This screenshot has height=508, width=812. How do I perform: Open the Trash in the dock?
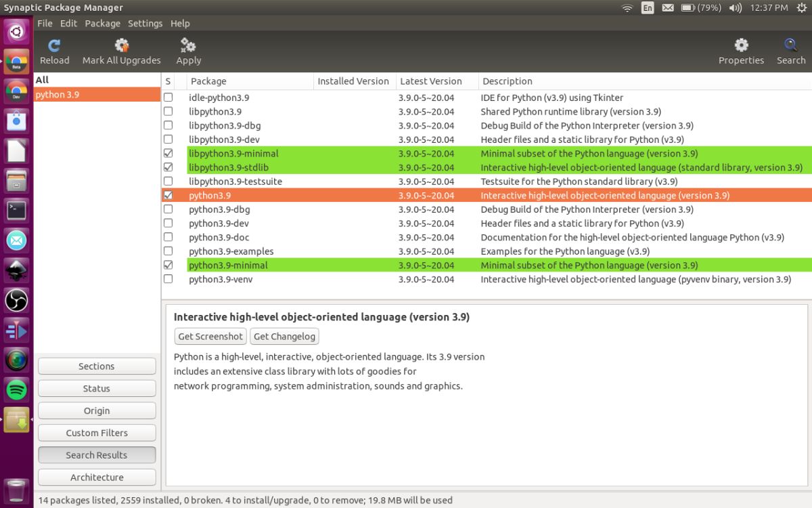click(x=16, y=491)
